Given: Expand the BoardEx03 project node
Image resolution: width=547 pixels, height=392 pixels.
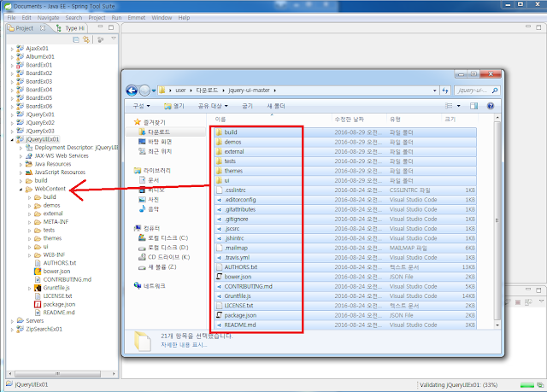Looking at the screenshot, I should tap(12, 82).
